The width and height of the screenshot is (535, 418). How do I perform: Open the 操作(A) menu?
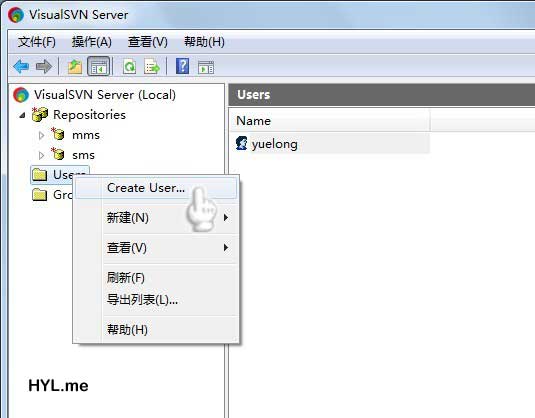coord(91,42)
